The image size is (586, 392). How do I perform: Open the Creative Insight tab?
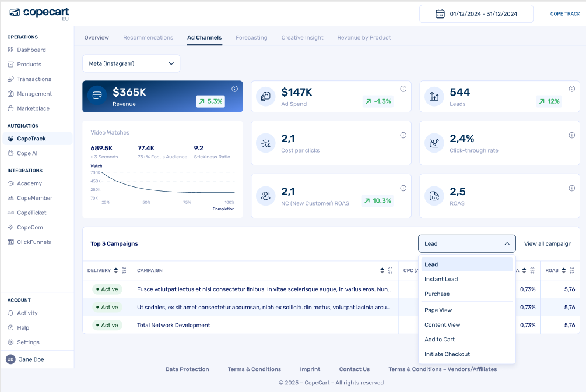point(303,38)
